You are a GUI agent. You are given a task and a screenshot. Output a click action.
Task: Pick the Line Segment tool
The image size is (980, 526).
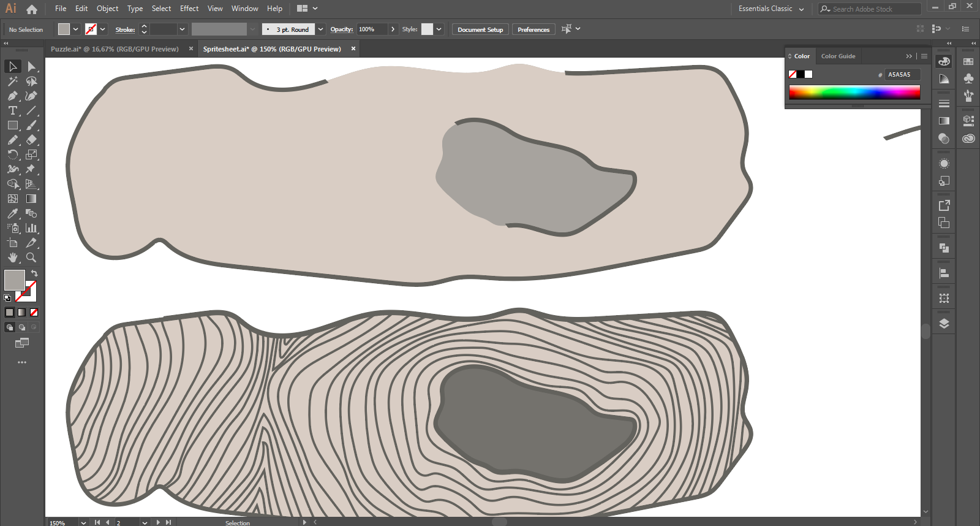point(31,110)
